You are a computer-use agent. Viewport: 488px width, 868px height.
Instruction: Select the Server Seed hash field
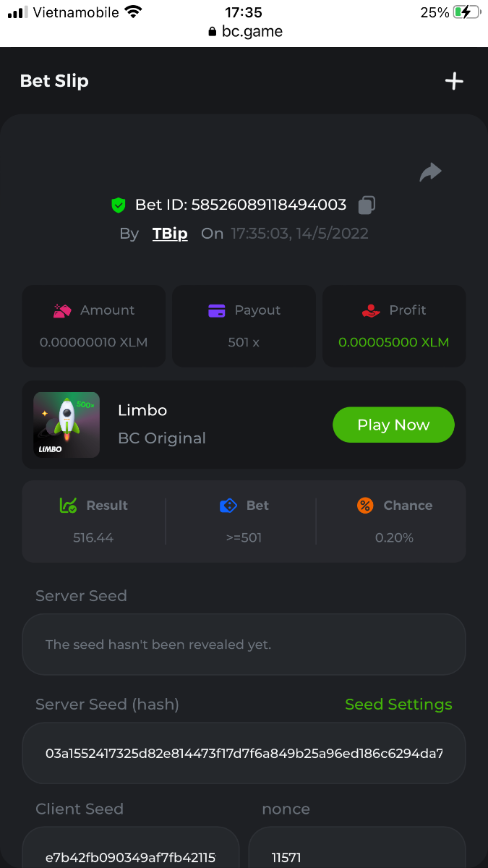click(244, 753)
